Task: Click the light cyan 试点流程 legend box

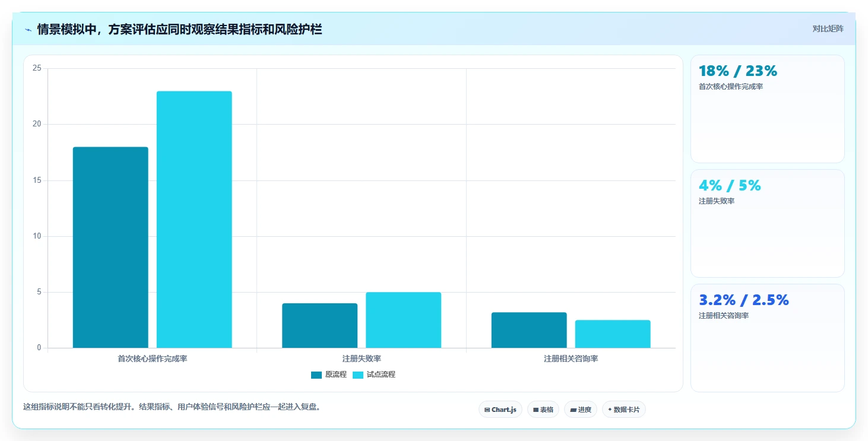Action: [x=358, y=375]
